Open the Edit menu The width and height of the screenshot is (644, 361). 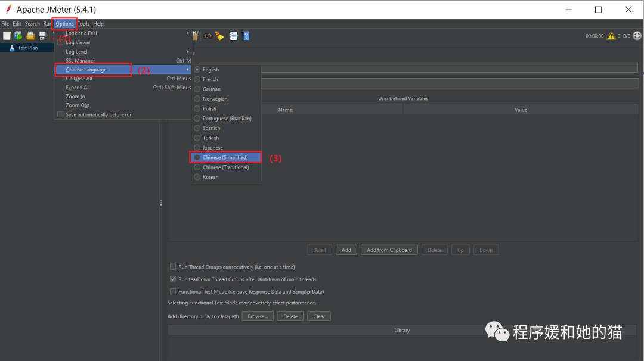[17, 24]
